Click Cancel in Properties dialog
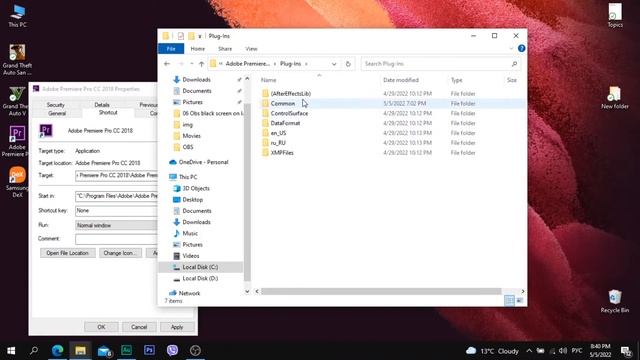The image size is (640, 360). click(139, 327)
